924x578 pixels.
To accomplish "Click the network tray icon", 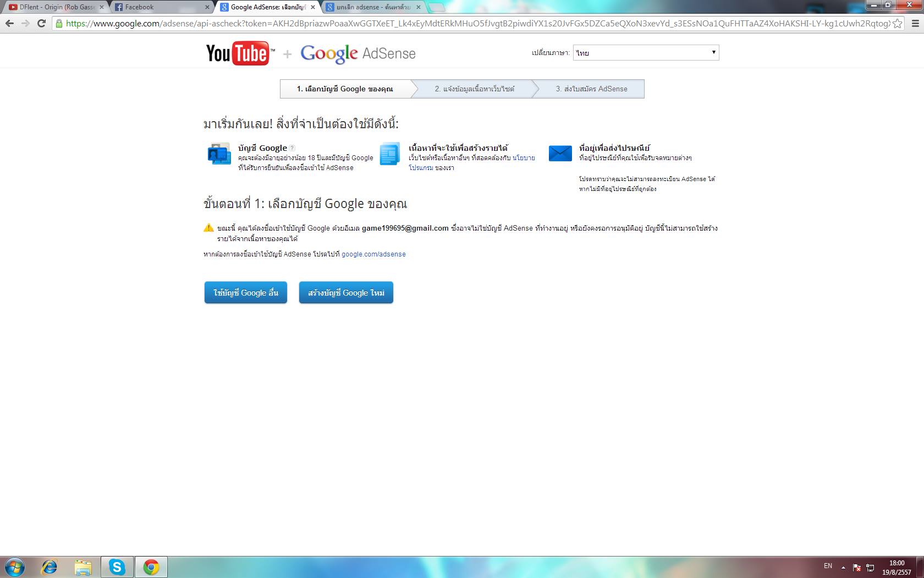I will [870, 567].
